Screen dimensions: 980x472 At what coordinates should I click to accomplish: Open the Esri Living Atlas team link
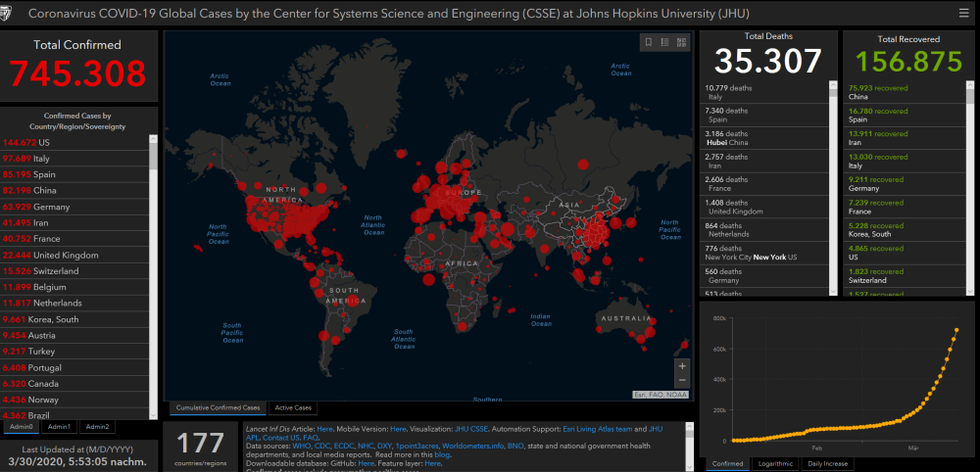pyautogui.click(x=598, y=429)
